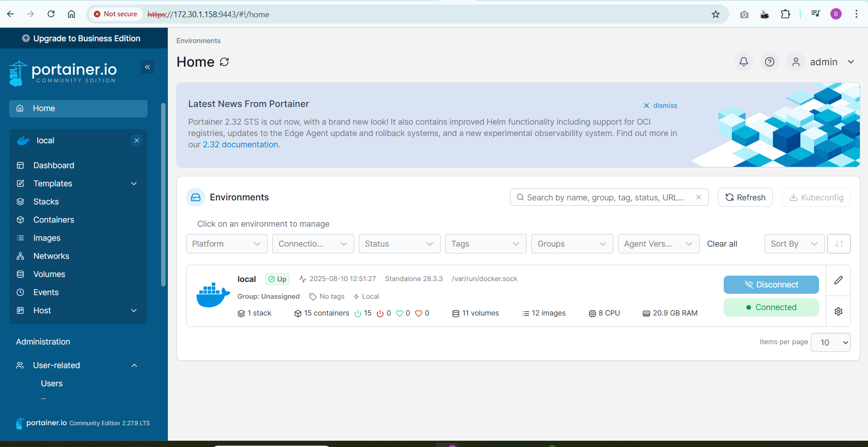Open the browser three-dot menu
The image size is (868, 447).
pos(856,14)
